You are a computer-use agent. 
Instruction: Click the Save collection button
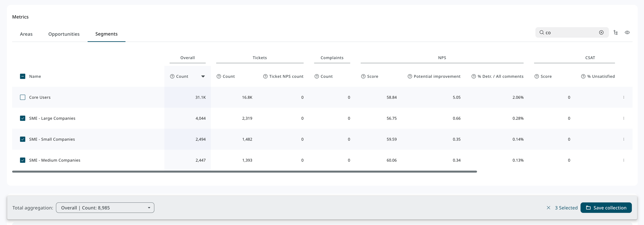click(606, 208)
